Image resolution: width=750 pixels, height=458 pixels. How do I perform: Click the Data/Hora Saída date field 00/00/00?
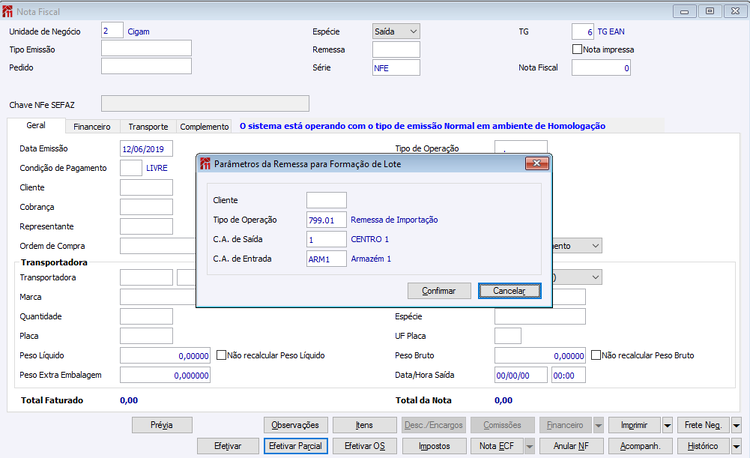(521, 375)
